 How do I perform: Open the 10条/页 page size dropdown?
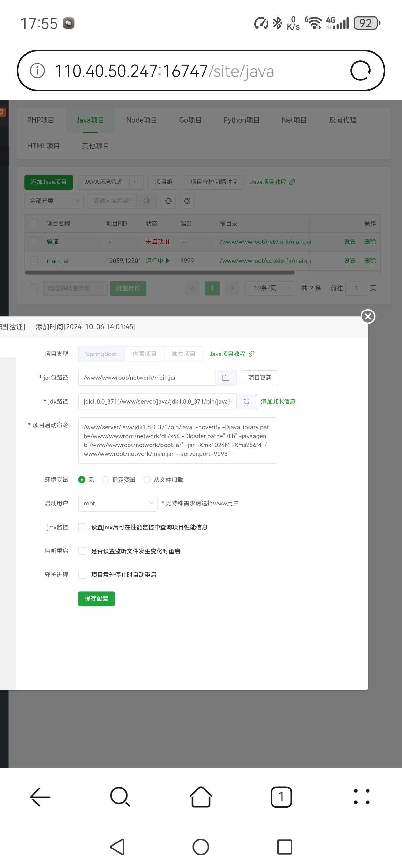(269, 288)
